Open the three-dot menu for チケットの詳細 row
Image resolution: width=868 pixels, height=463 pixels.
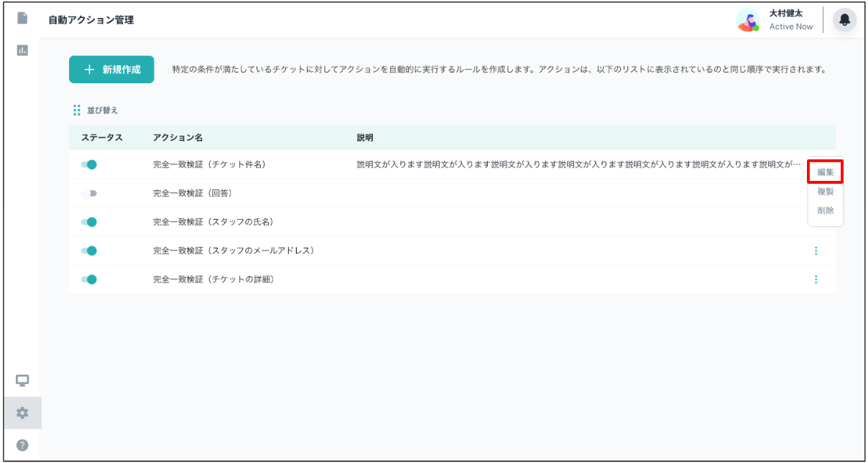point(816,279)
